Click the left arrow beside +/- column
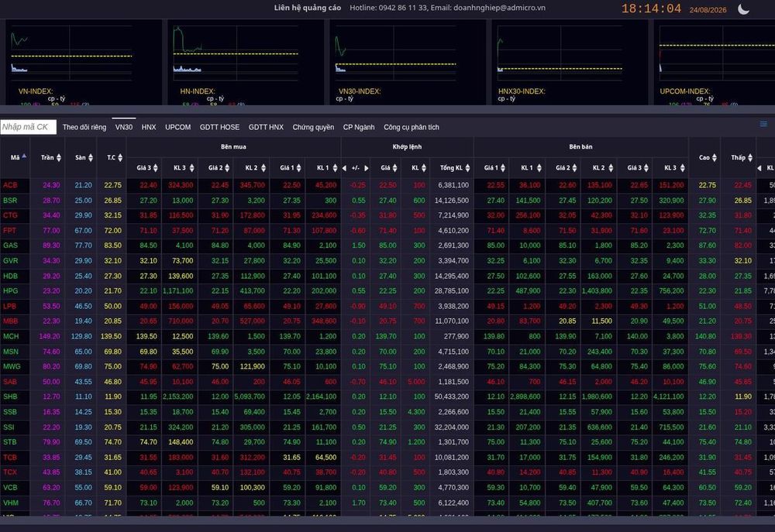This screenshot has height=532, width=775. coord(345,168)
